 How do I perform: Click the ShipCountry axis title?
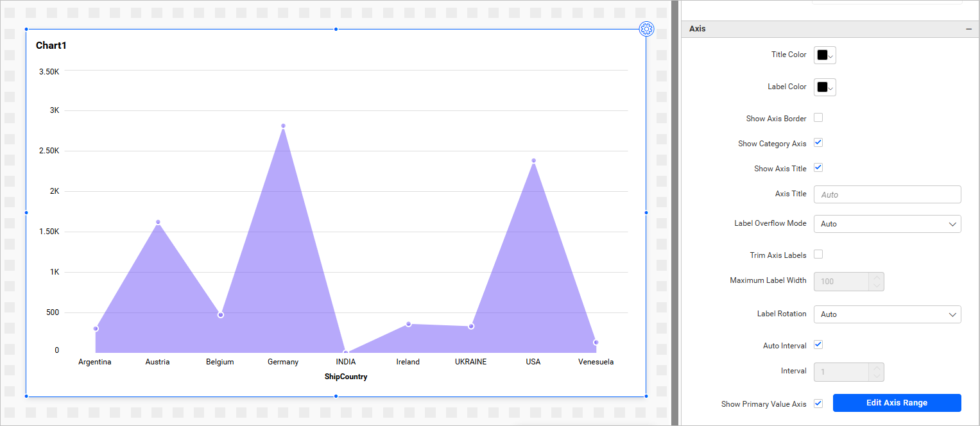[x=346, y=377]
